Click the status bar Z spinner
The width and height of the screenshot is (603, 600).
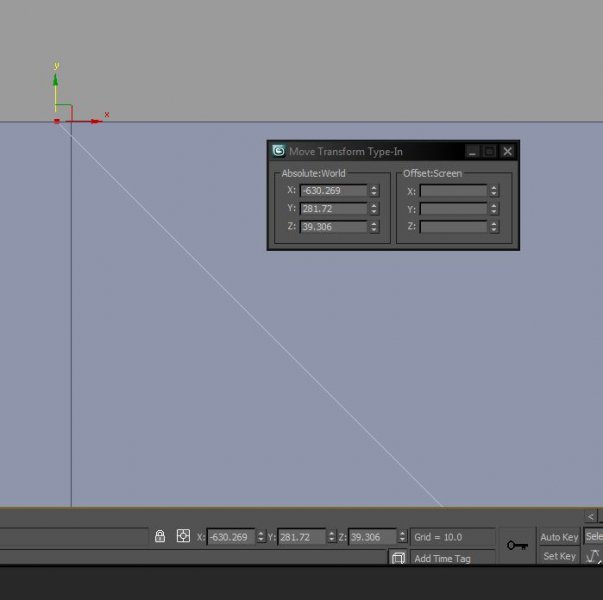[x=402, y=537]
